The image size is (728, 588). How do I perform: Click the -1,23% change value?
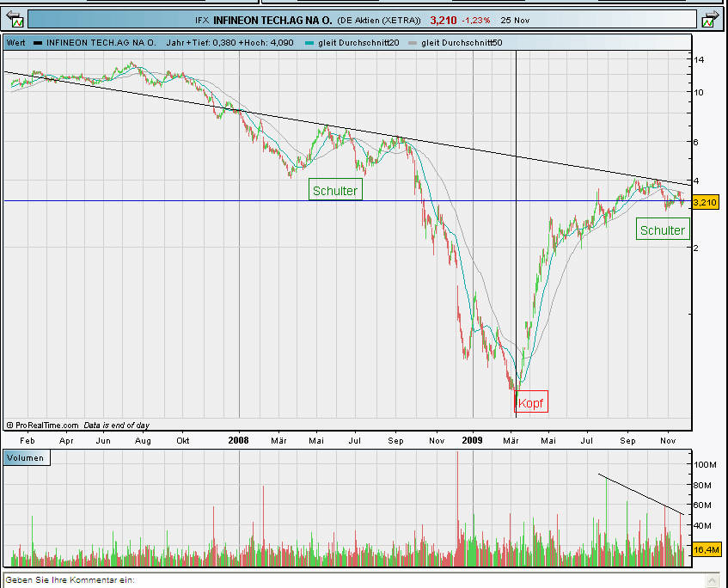click(476, 21)
